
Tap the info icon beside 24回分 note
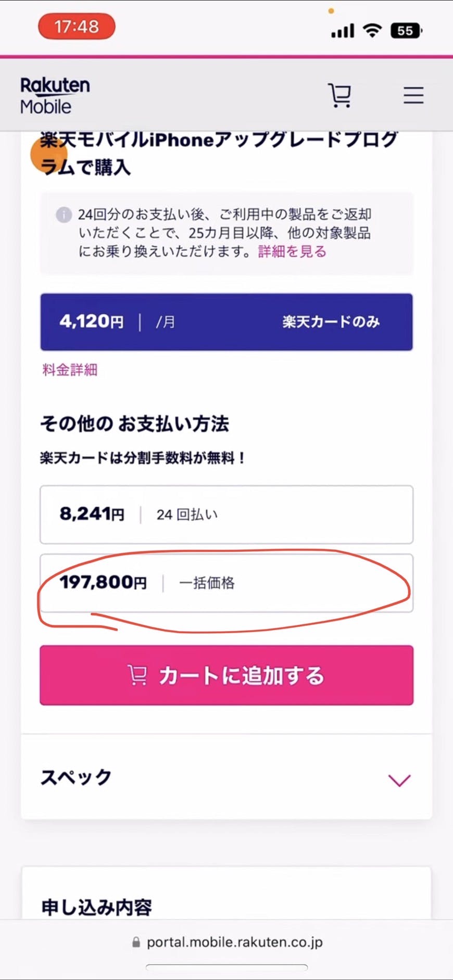tap(64, 215)
